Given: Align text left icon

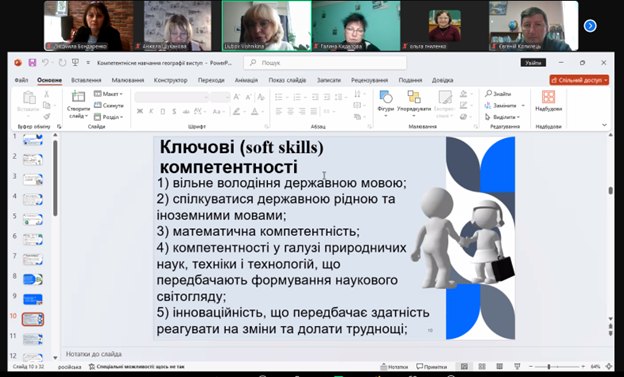Looking at the screenshot, I should [x=279, y=111].
